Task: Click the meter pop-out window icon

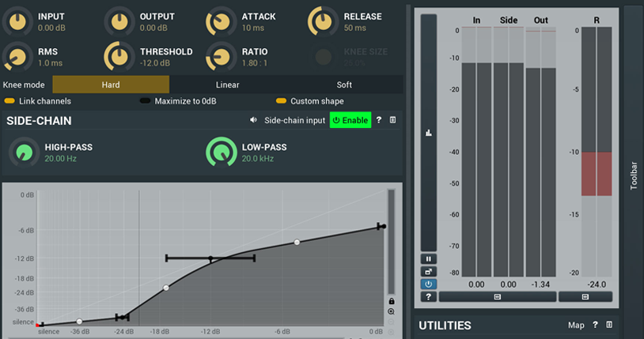Action: 428,271
